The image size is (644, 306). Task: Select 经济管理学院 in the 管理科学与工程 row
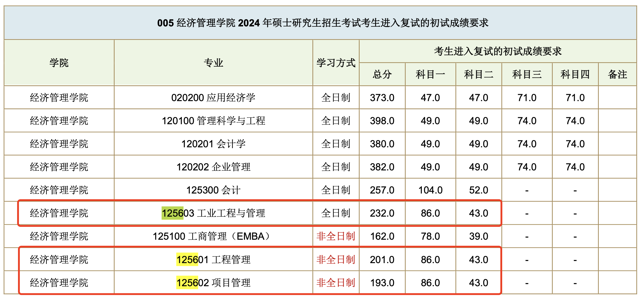pos(59,121)
